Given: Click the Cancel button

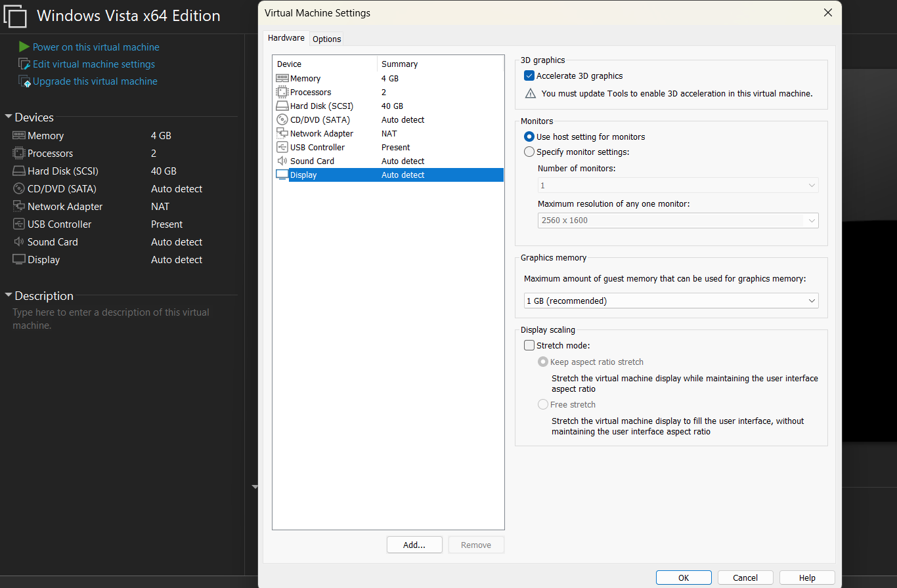Looking at the screenshot, I should click(x=745, y=577).
